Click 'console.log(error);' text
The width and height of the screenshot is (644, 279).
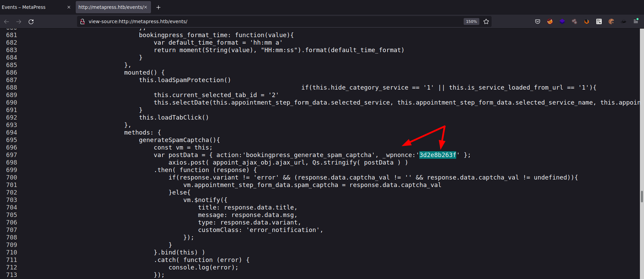[204, 267]
